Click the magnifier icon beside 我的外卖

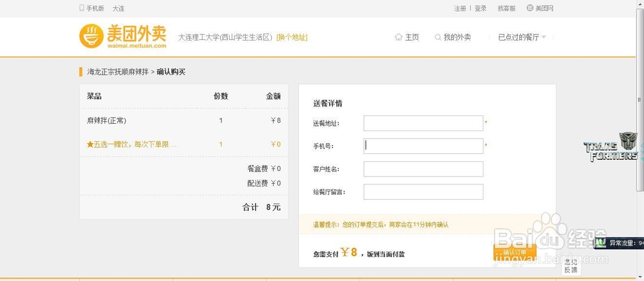438,37
